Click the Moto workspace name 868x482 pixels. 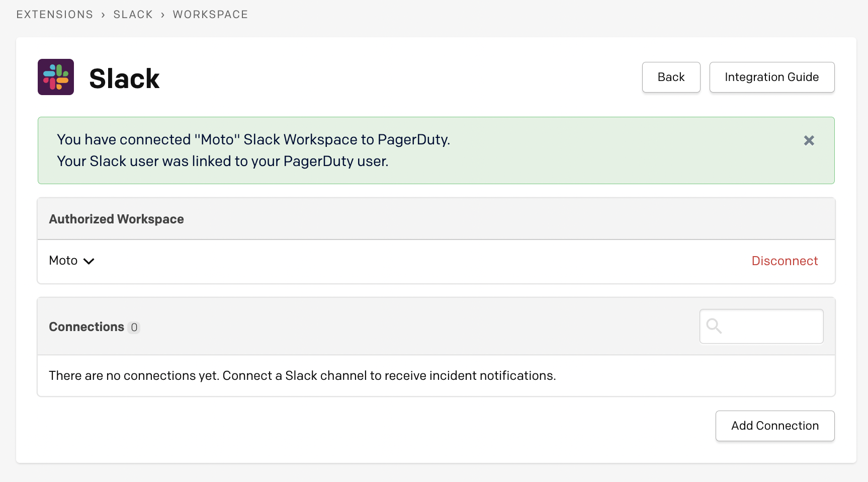tap(62, 260)
